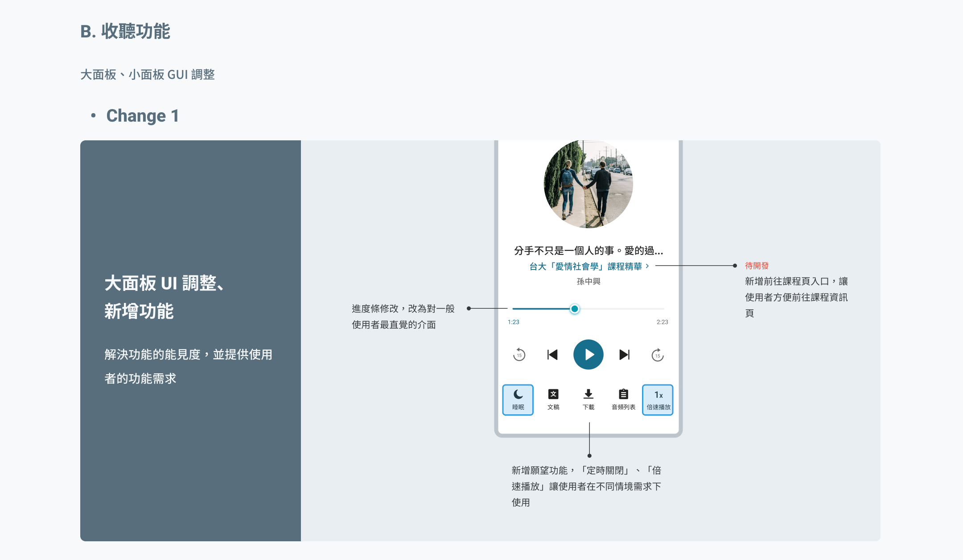This screenshot has width=963, height=560.
Task: Click the chevron after the course name
Action: tap(647, 266)
